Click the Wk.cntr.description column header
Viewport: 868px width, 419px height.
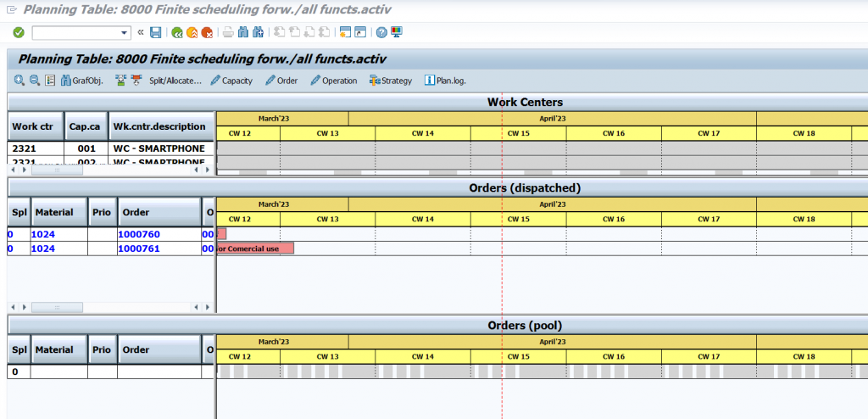(x=161, y=126)
